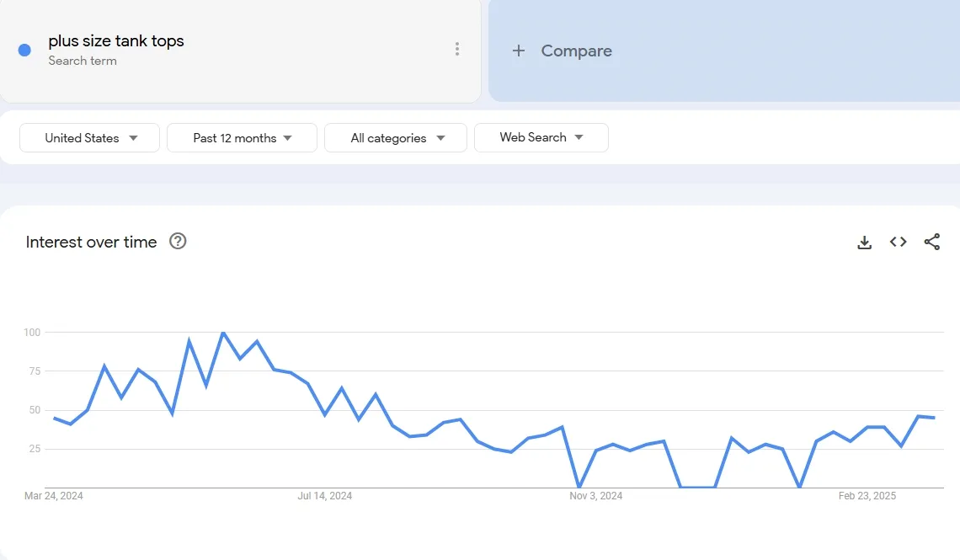Edit the "plus size tank tops" term

coord(116,40)
